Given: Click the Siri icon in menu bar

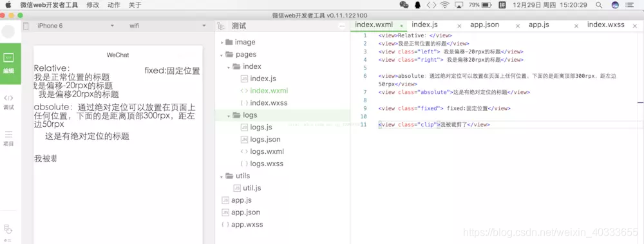Looking at the screenshot, I should 615,5.
